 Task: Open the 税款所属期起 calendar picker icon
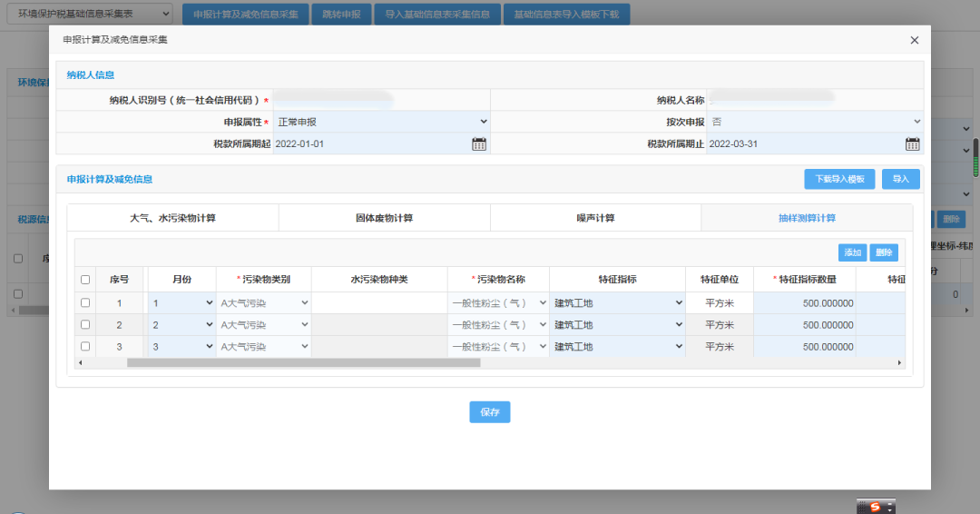(x=479, y=143)
